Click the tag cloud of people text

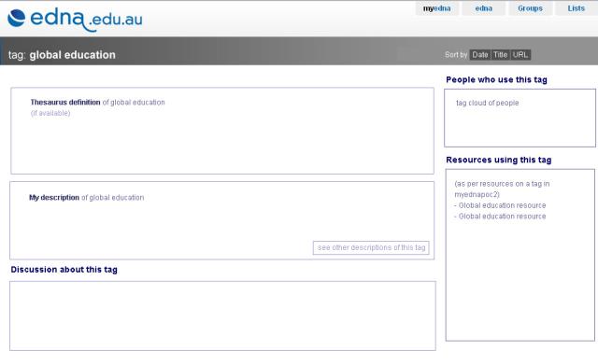coord(488,103)
